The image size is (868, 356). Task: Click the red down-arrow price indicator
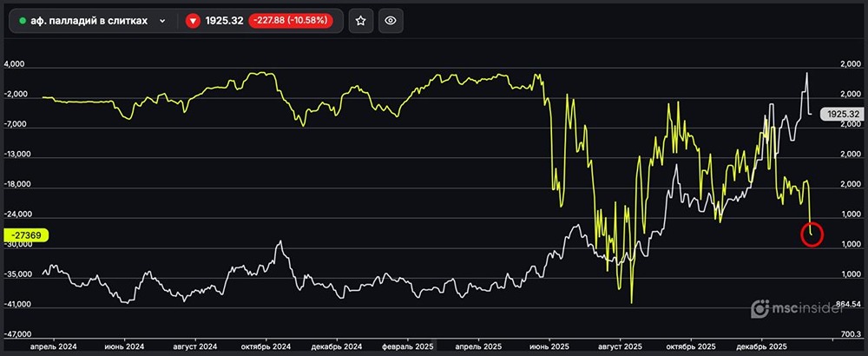pyautogui.click(x=193, y=21)
